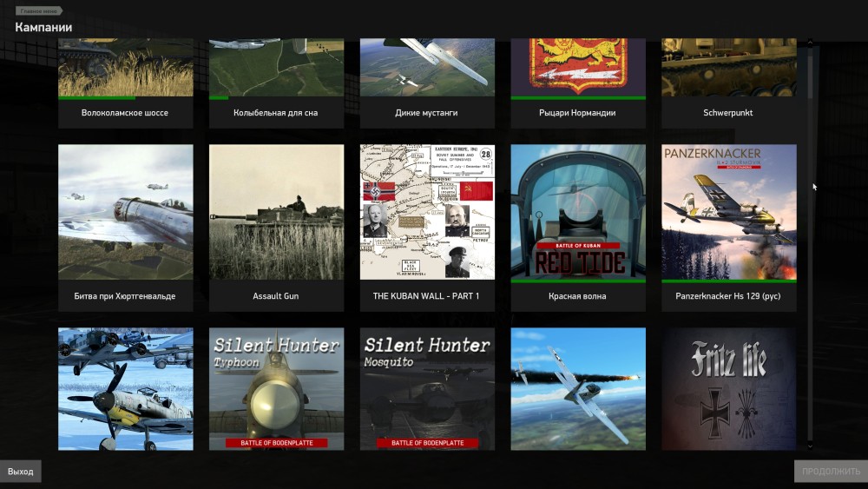Image resolution: width=868 pixels, height=489 pixels.
Task: Click the Assault Gun title label
Action: [276, 296]
